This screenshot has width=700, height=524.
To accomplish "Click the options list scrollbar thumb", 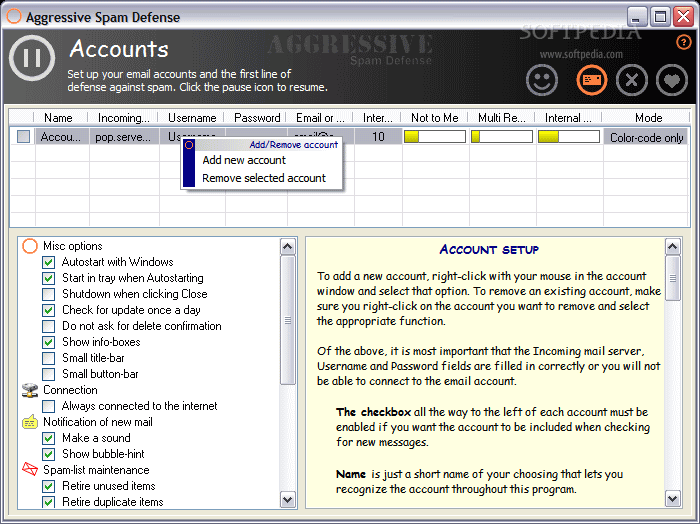I will (x=288, y=320).
